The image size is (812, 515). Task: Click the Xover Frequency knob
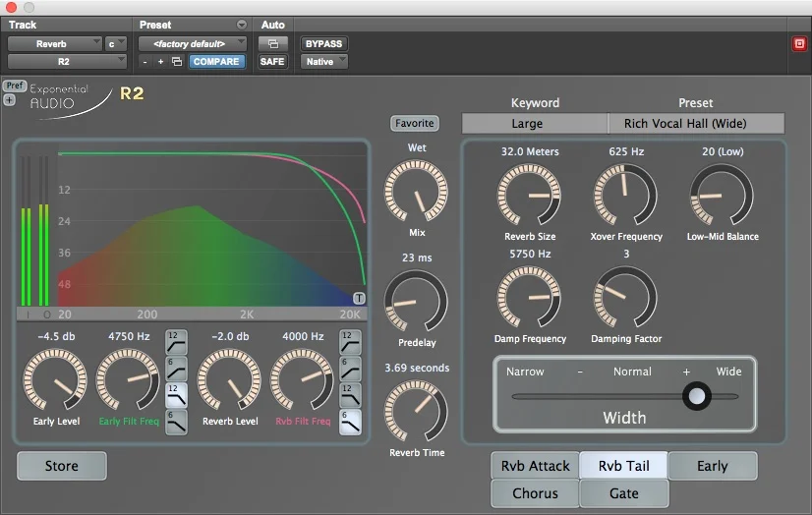(625, 196)
